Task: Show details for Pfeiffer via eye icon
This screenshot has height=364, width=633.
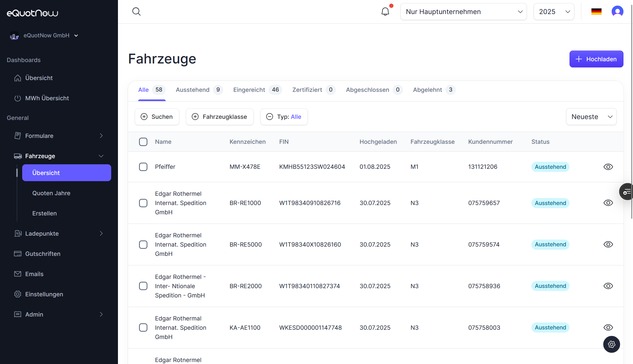Action: (x=608, y=167)
